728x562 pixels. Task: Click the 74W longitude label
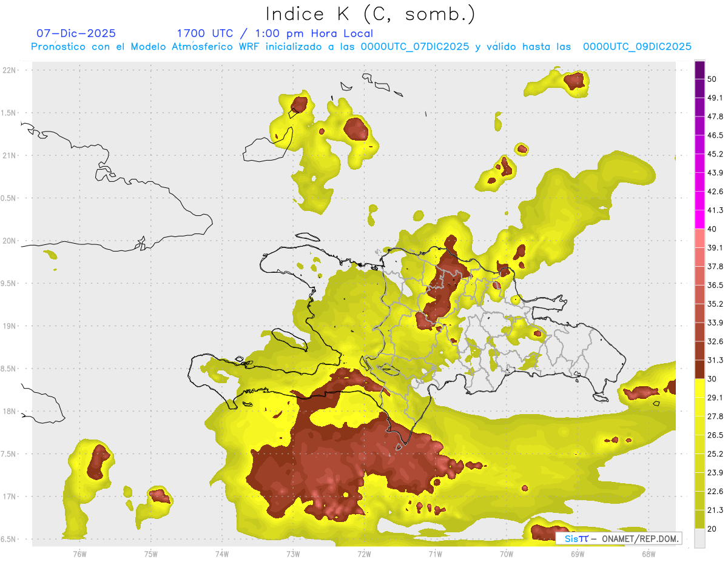point(222,554)
